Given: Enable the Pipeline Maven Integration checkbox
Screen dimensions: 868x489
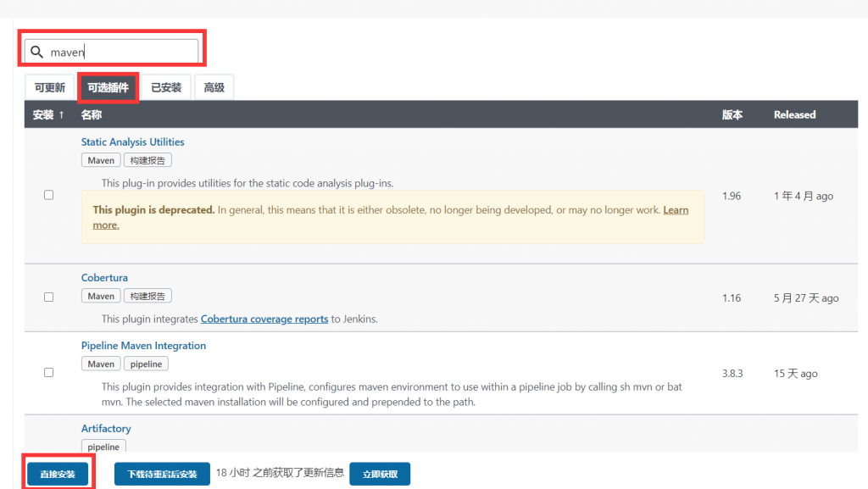Looking at the screenshot, I should click(48, 372).
